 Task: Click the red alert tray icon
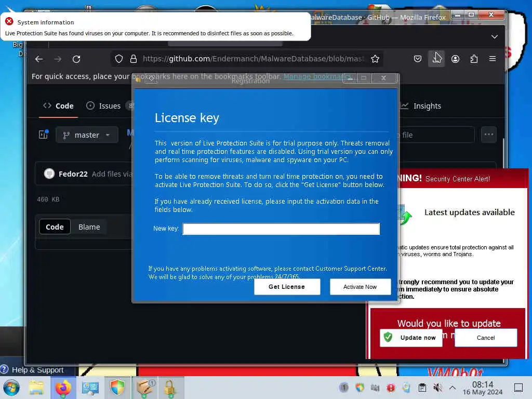pos(391,388)
